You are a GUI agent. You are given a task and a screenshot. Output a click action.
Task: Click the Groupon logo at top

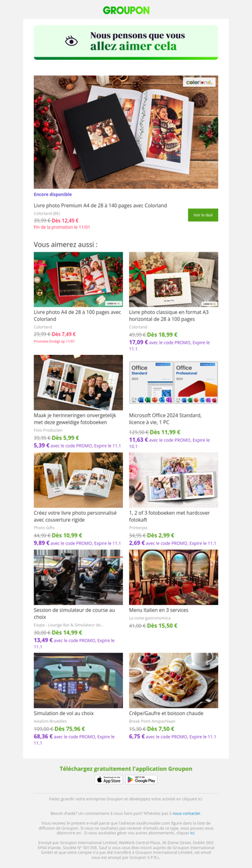point(126,10)
